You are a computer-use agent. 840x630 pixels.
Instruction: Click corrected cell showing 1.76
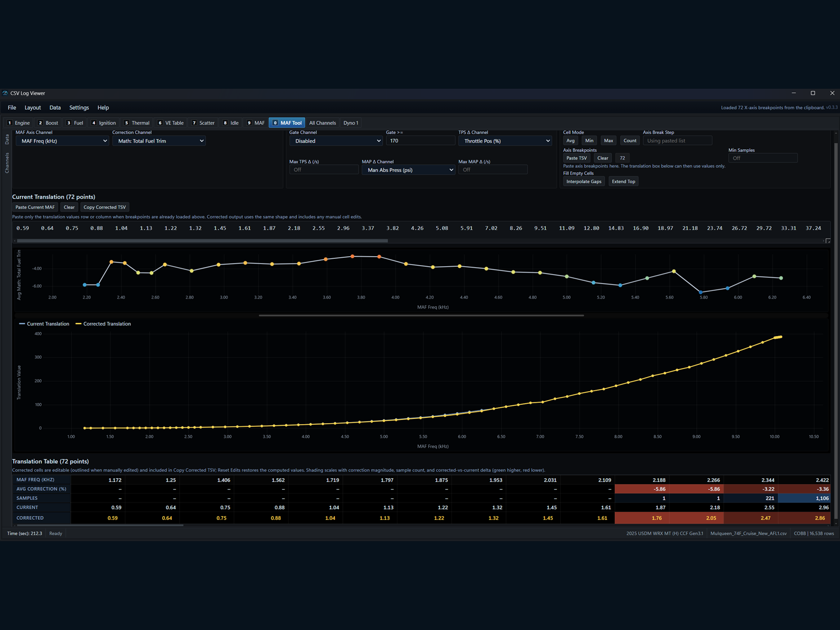coord(642,518)
